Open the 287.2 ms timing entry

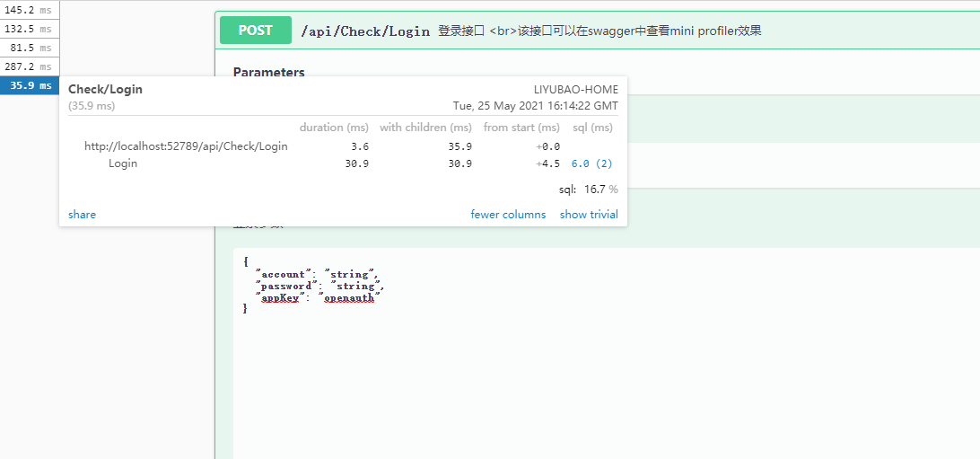pyautogui.click(x=29, y=66)
